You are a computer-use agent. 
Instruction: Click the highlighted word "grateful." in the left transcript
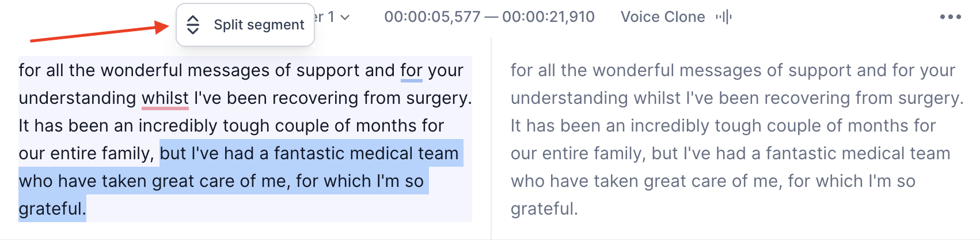coord(52,209)
